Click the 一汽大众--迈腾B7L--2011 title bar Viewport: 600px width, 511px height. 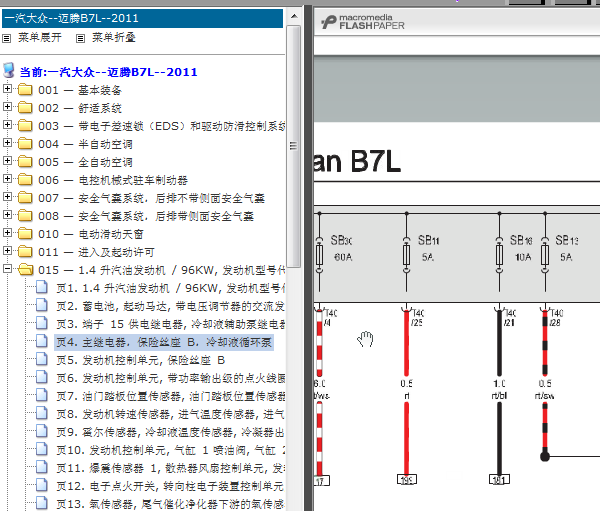142,19
